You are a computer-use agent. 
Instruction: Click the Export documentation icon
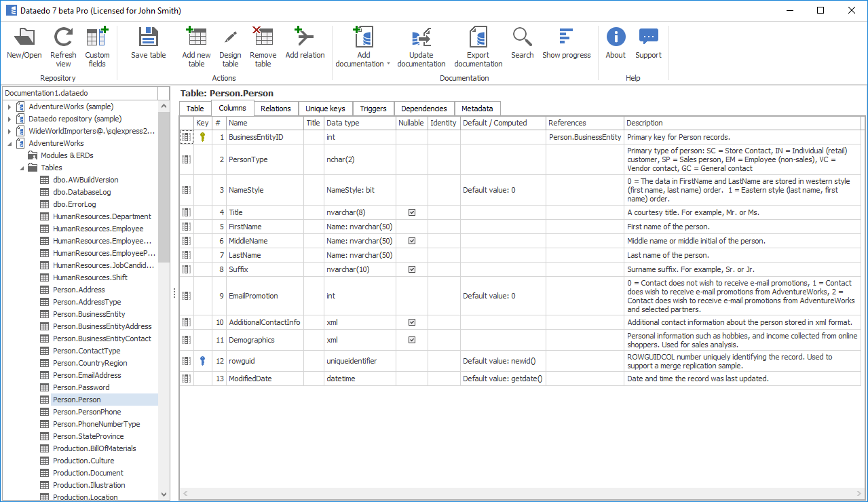point(478,38)
